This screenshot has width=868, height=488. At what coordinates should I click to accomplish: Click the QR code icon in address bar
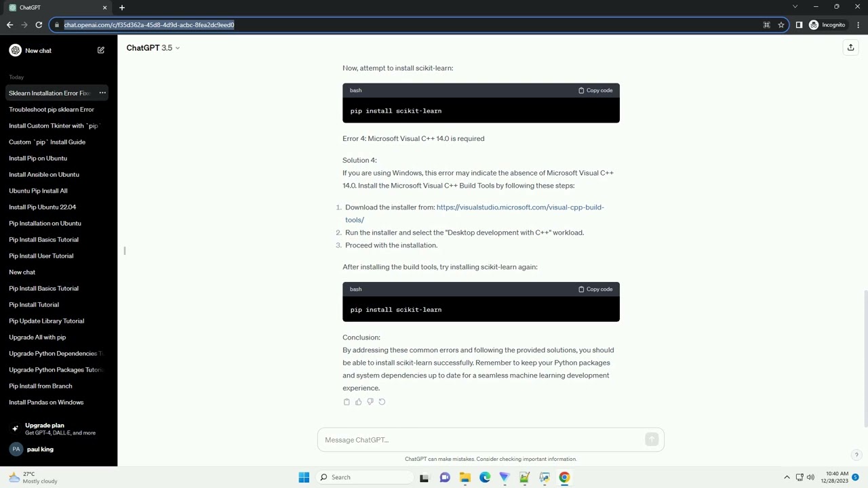(x=766, y=25)
